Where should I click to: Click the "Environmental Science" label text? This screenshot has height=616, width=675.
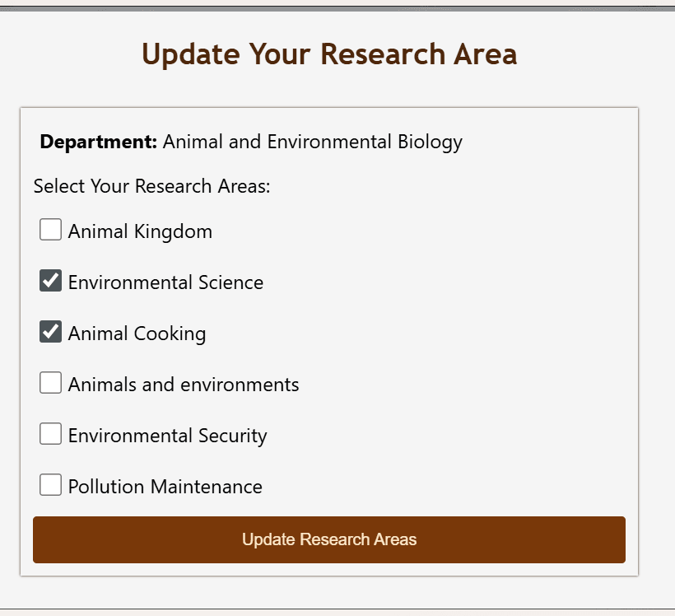(x=165, y=282)
